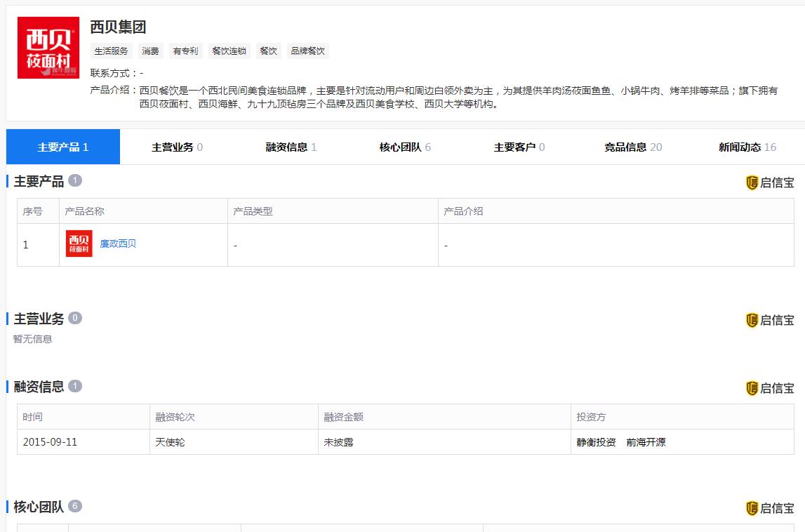Viewport: 805px width, 532px height.
Task: Select the 有专利 tag
Action: tap(185, 51)
